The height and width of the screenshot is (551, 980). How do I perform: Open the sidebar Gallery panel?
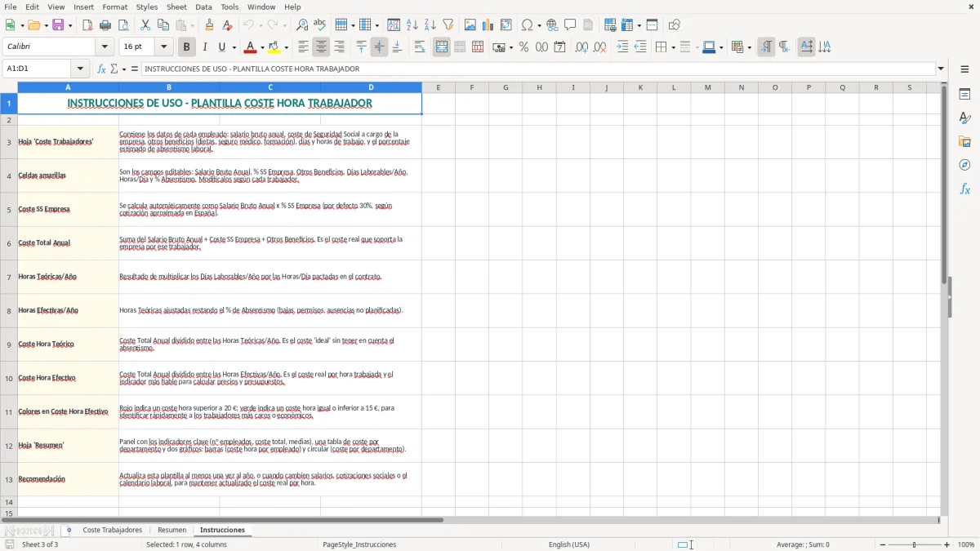964,141
